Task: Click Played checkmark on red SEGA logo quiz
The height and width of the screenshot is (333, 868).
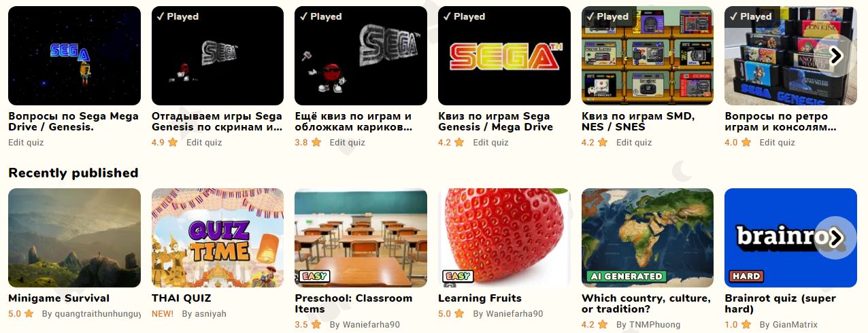Action: [446, 16]
